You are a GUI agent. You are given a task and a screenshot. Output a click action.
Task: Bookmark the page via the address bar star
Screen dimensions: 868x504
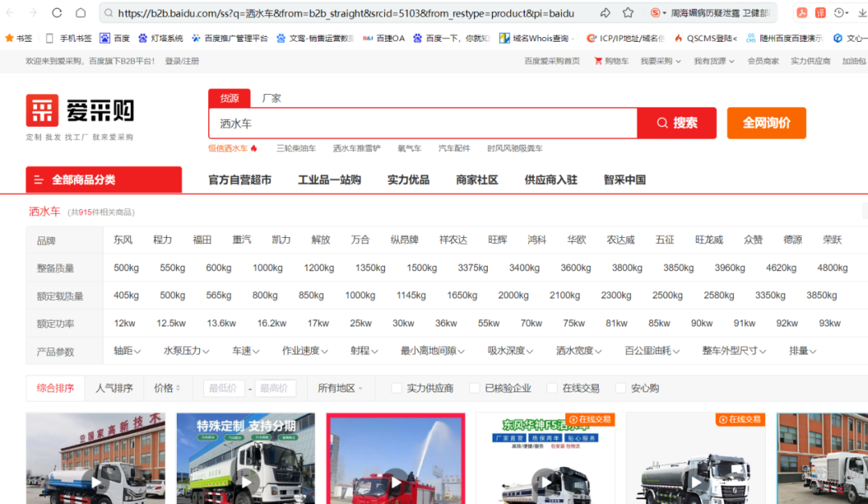pos(629,13)
